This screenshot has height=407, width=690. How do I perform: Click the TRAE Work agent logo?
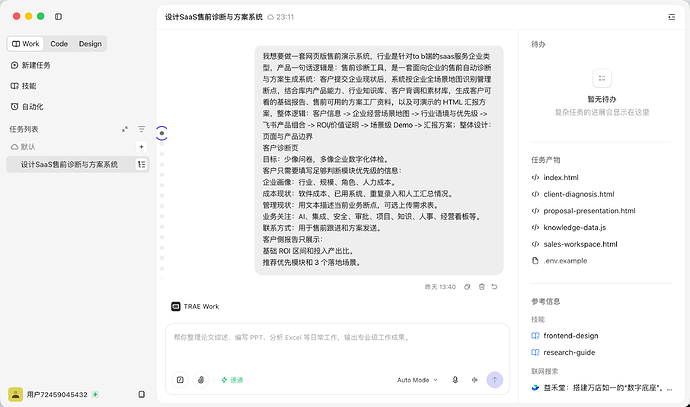pos(176,306)
